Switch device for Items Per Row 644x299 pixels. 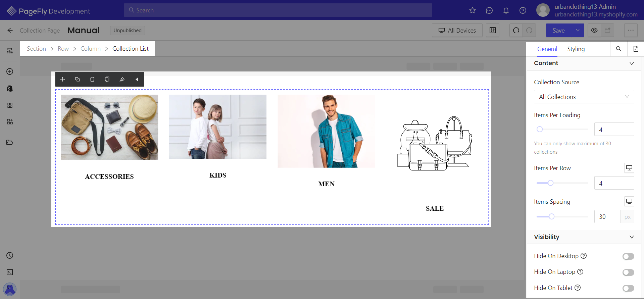point(629,168)
